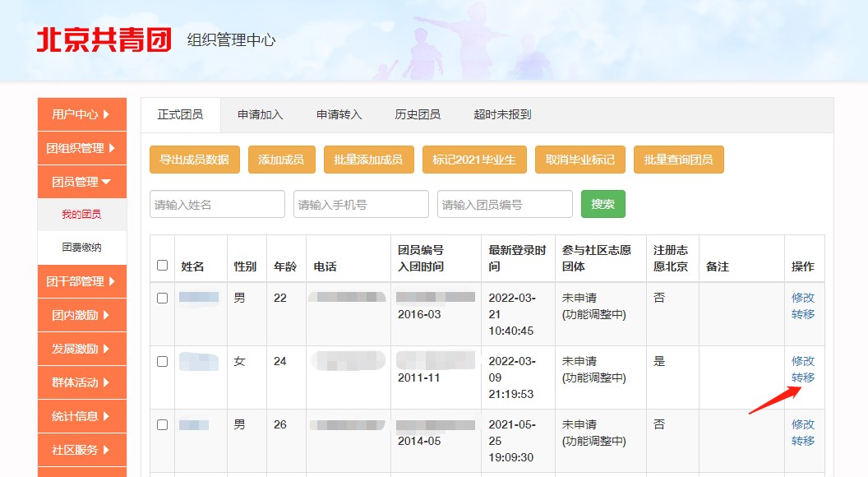Collapse the 团员管理 sidebar menu

click(x=81, y=182)
